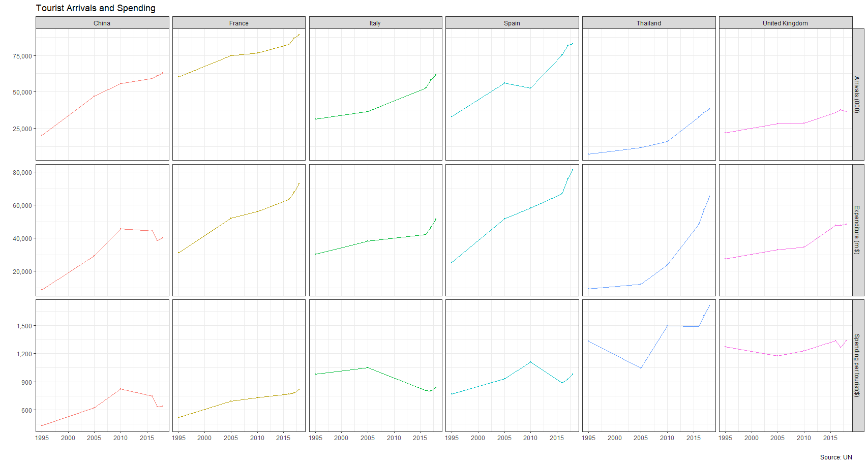Select the United Kingdom facet header
The image size is (868, 464).
(785, 23)
